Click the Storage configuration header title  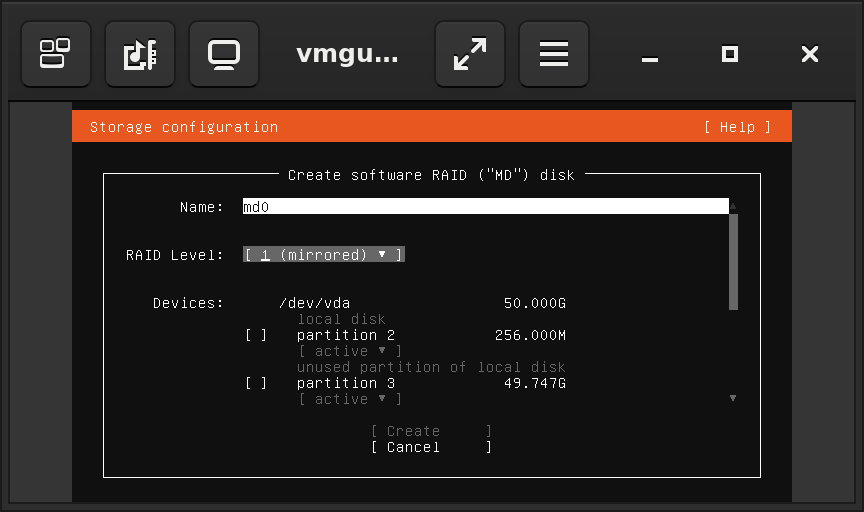[x=184, y=127]
